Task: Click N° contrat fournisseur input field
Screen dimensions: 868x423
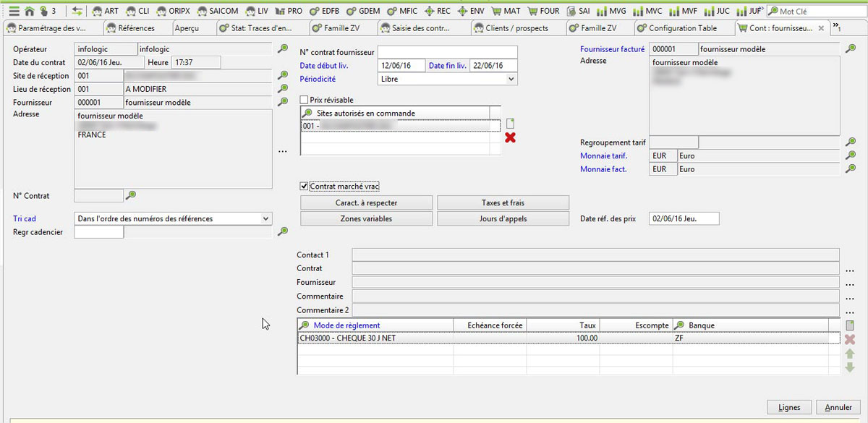Action: point(448,52)
